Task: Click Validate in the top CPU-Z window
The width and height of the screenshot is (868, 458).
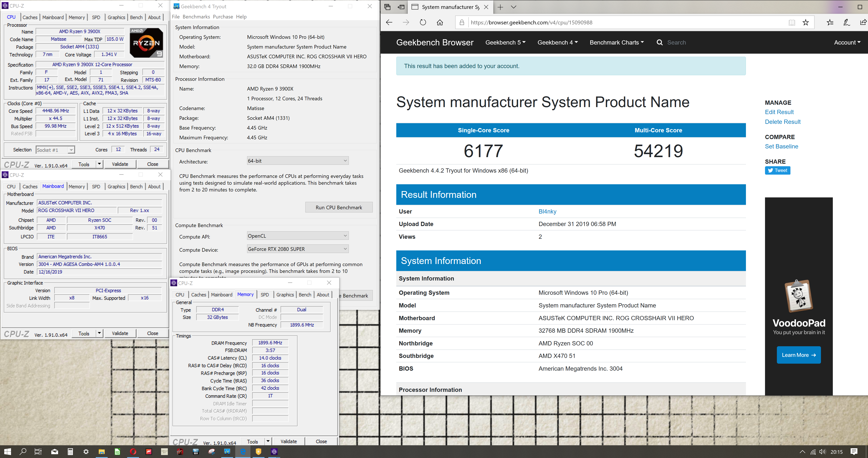Action: tap(120, 164)
